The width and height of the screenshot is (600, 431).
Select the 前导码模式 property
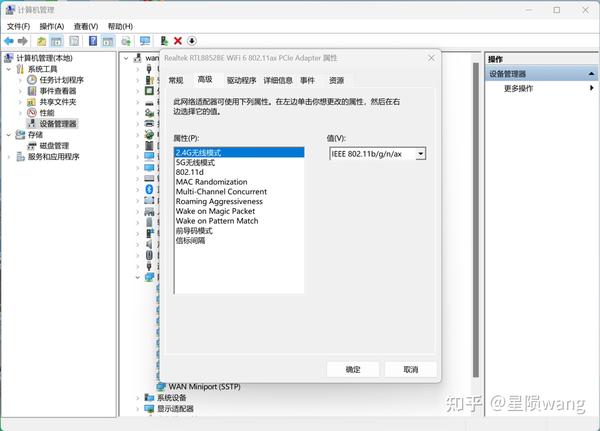coord(239,231)
